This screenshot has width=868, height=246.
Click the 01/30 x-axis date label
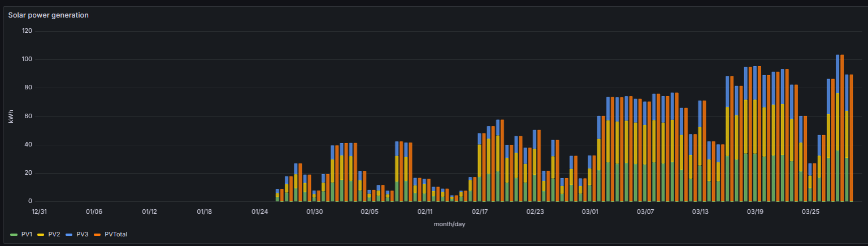click(315, 212)
